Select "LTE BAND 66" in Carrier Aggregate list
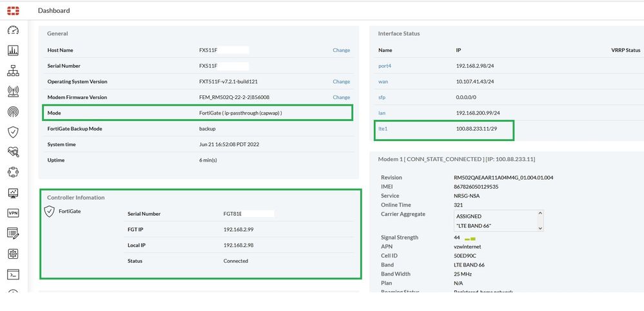The height and width of the screenshot is (311, 644). [474, 226]
